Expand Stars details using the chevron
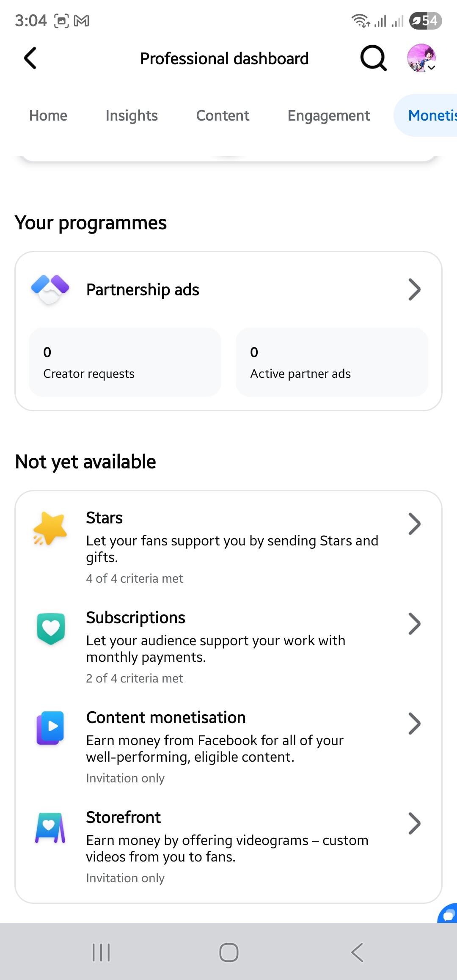Image resolution: width=457 pixels, height=980 pixels. [414, 524]
